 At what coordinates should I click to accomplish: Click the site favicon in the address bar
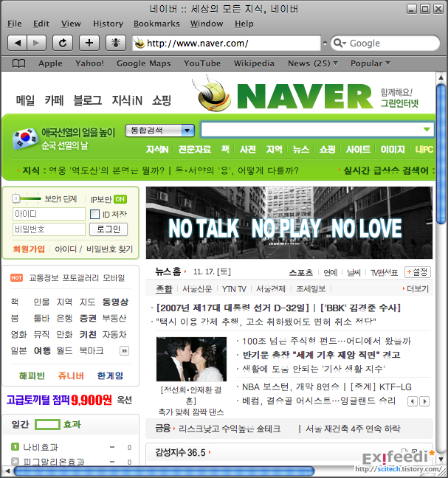tap(139, 43)
